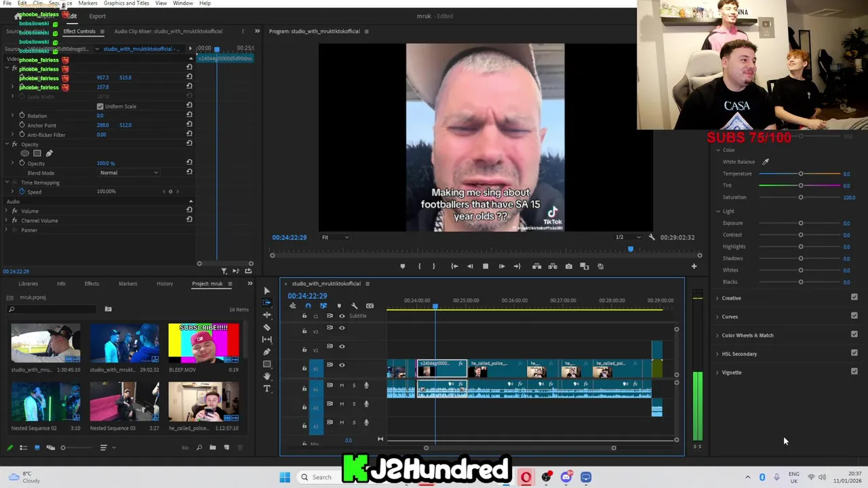Open Graphics and Titles menu
This screenshot has height=488, width=868.
pyautogui.click(x=126, y=3)
